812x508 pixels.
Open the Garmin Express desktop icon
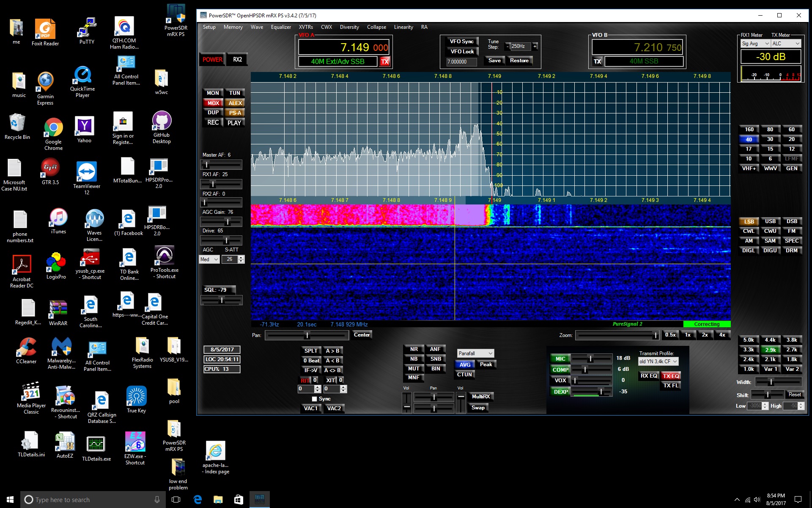(45, 88)
